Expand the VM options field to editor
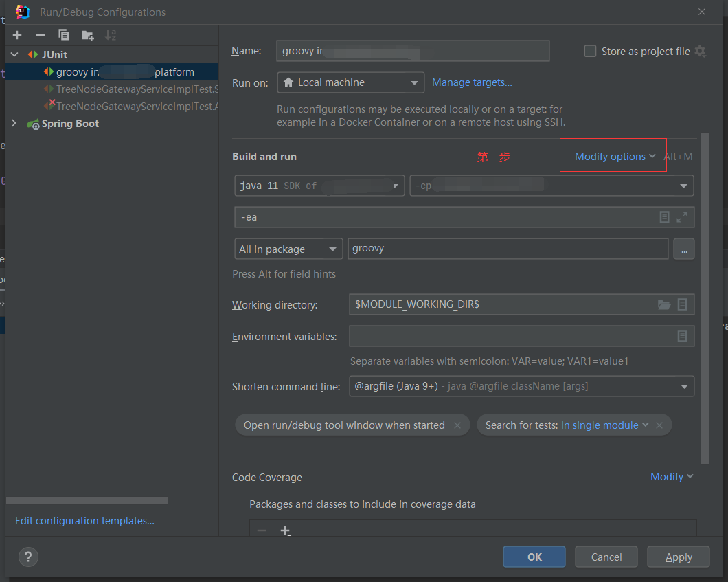 pyautogui.click(x=683, y=216)
